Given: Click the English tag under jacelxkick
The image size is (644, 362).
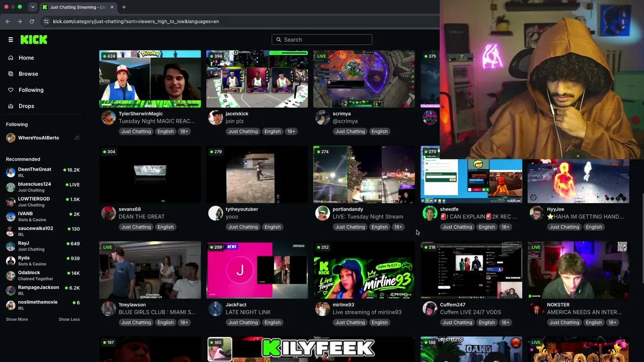Looking at the screenshot, I should tap(272, 132).
